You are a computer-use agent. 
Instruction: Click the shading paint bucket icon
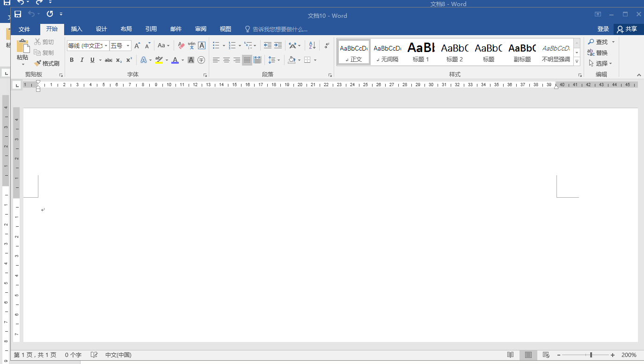pos(292,60)
